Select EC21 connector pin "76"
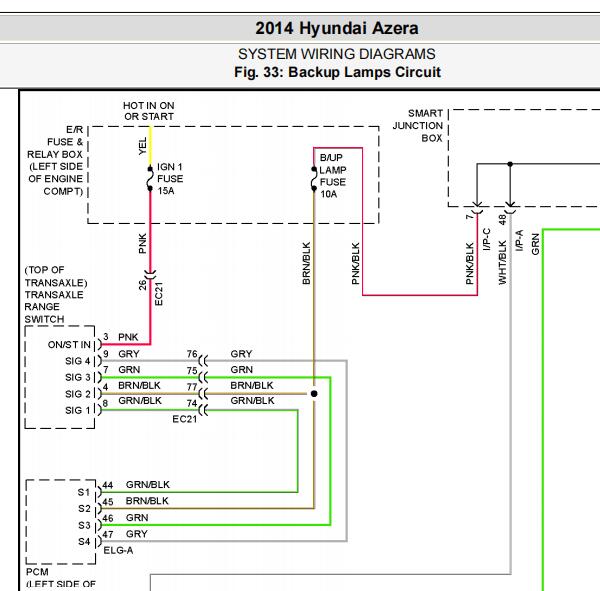Screen dimensions: 600x591 192,354
